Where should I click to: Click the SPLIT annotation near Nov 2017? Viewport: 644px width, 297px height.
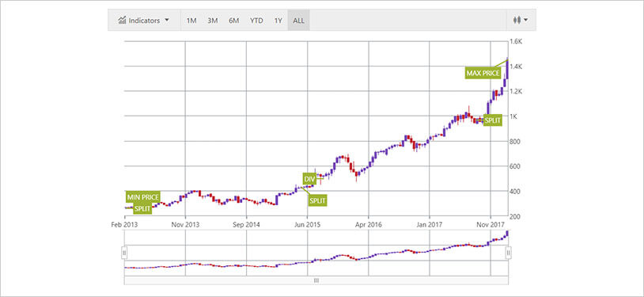tap(492, 120)
